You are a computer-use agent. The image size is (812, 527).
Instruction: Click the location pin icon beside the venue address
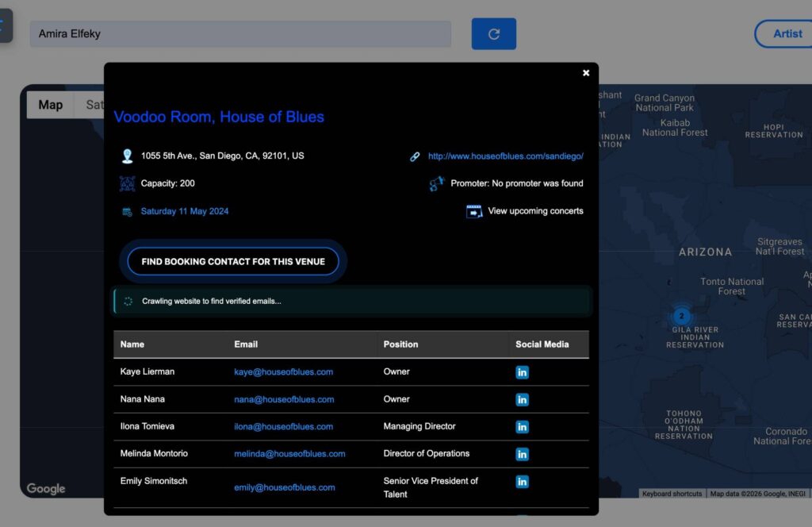coord(128,156)
